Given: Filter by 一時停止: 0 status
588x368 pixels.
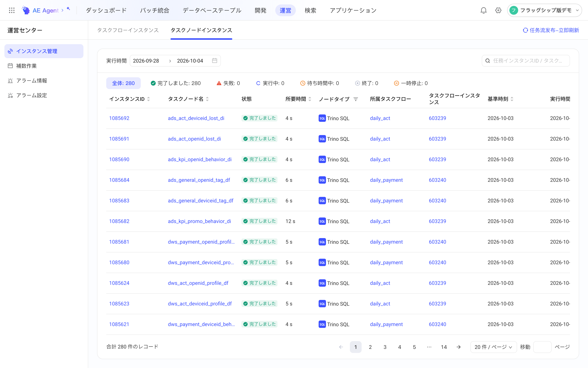Looking at the screenshot, I should (411, 83).
